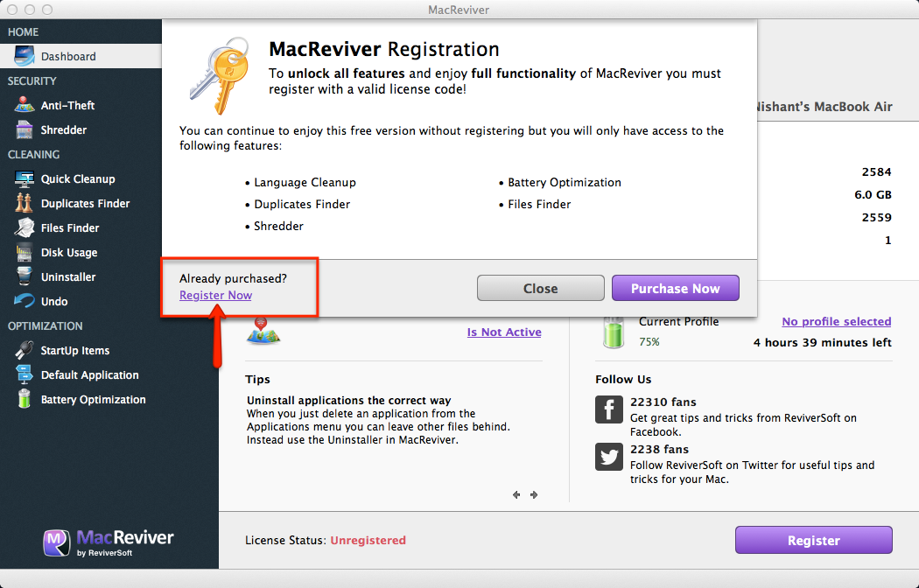Screen dimensions: 919x588
Task: Open the Dashboard section
Action: tap(81, 56)
